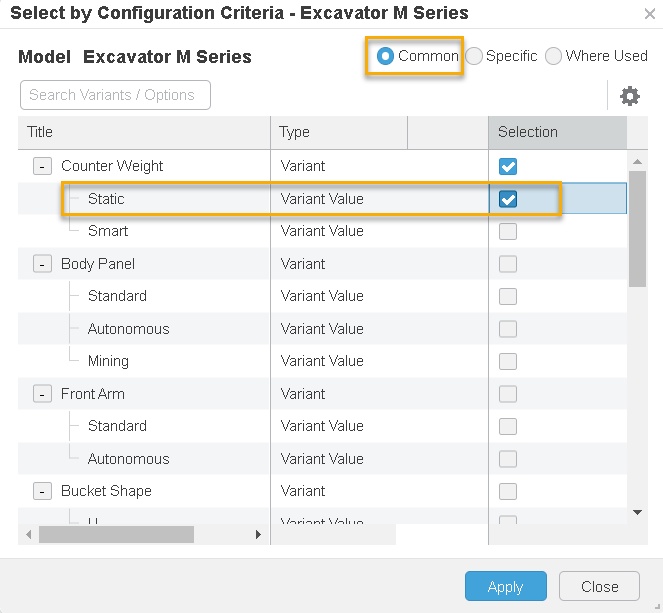The width and height of the screenshot is (663, 613).
Task: Collapse the Body Panel tree node
Action: [42, 264]
